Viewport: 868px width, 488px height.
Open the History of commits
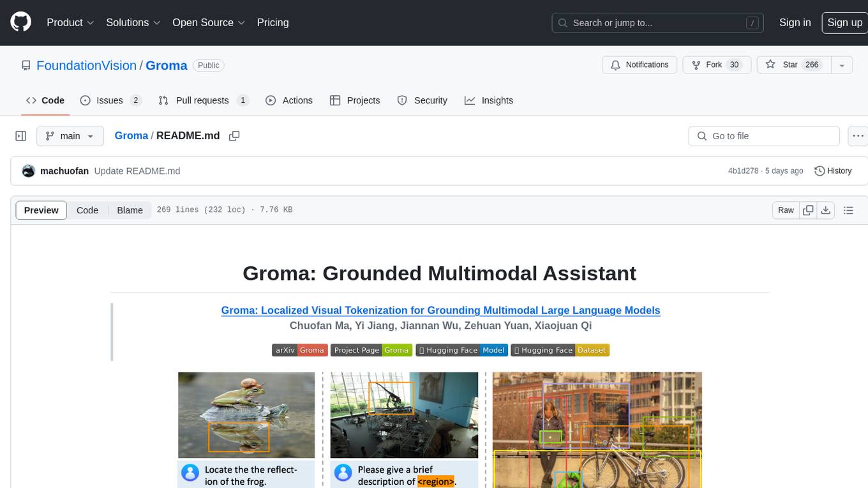833,171
